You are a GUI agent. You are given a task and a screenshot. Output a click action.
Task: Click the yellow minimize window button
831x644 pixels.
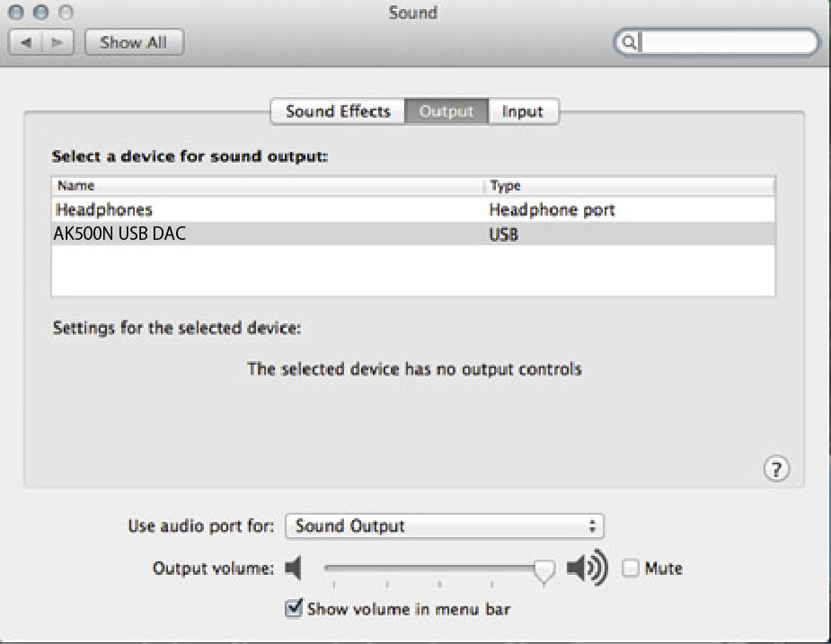(x=40, y=12)
